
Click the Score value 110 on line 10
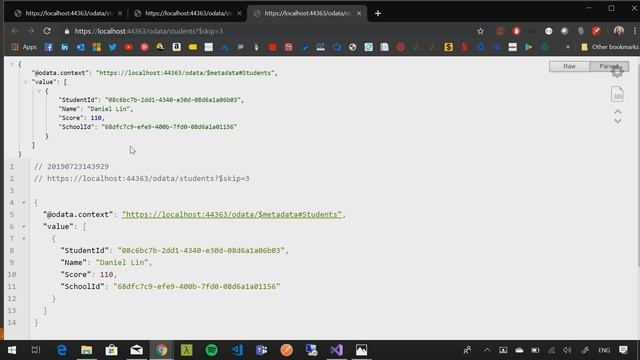click(x=107, y=275)
